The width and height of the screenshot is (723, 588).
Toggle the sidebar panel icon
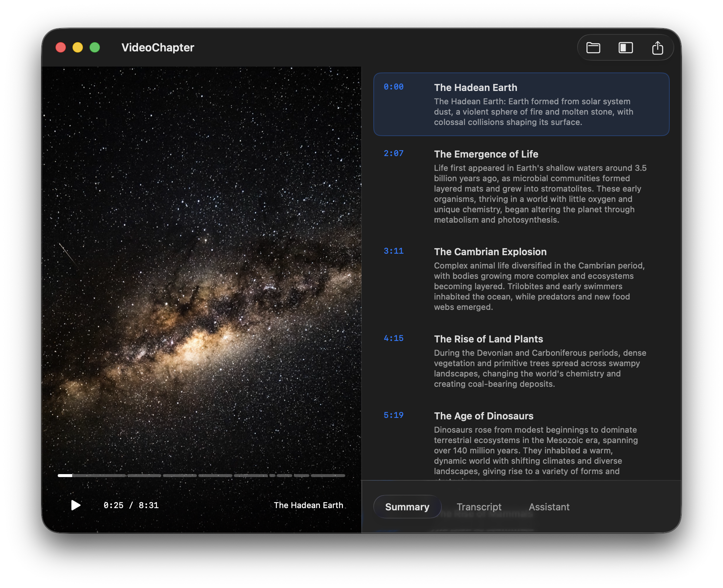tap(625, 47)
